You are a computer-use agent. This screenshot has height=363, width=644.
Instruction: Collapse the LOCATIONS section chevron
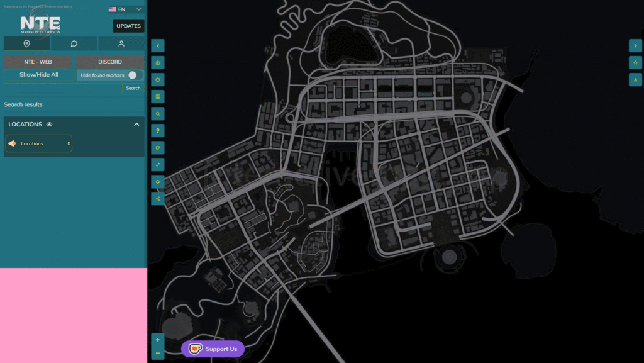(x=136, y=125)
